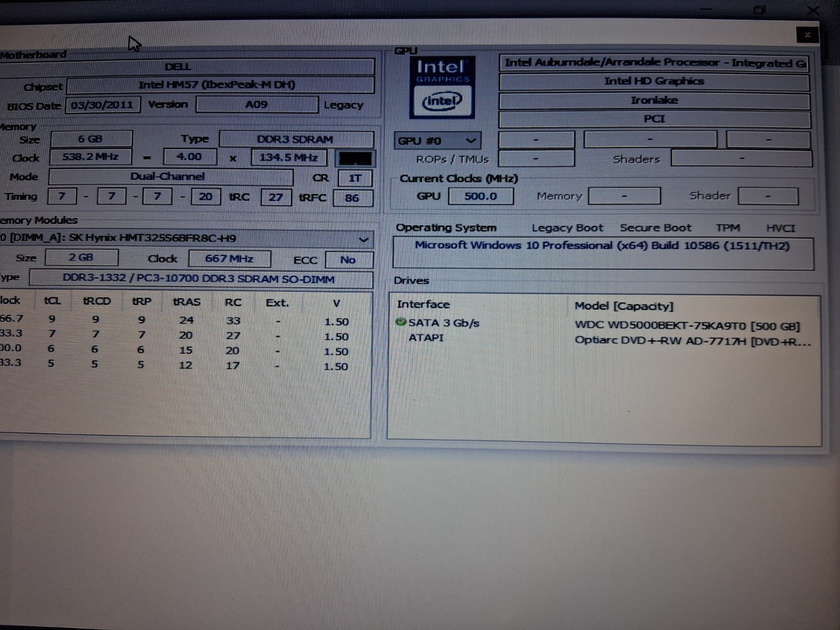Click the Interface column header
Viewport: 840px width, 630px height.
coord(423,304)
